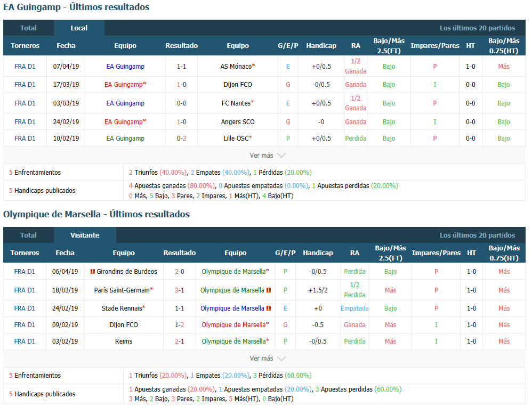Click the 'Olympique de Marsella - Últimos resultados' heading

click(96, 214)
